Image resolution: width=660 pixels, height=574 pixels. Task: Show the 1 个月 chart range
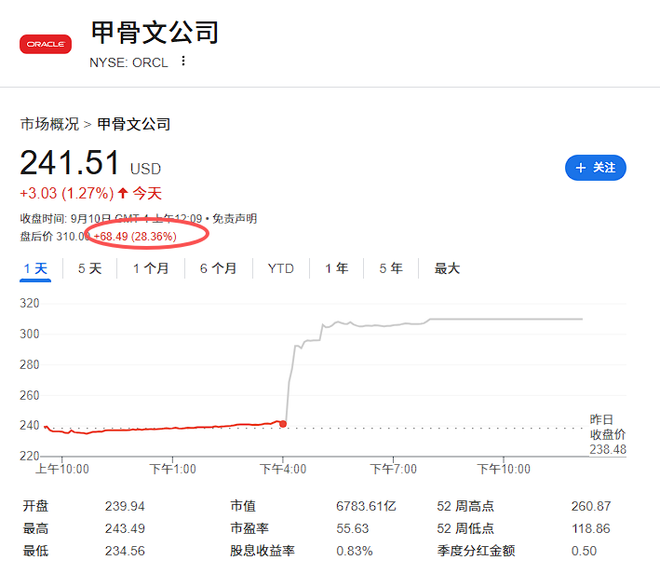point(151,268)
